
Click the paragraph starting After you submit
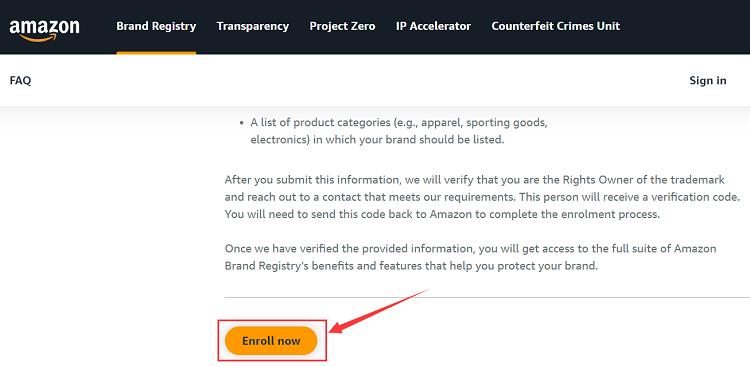pyautogui.click(x=482, y=197)
